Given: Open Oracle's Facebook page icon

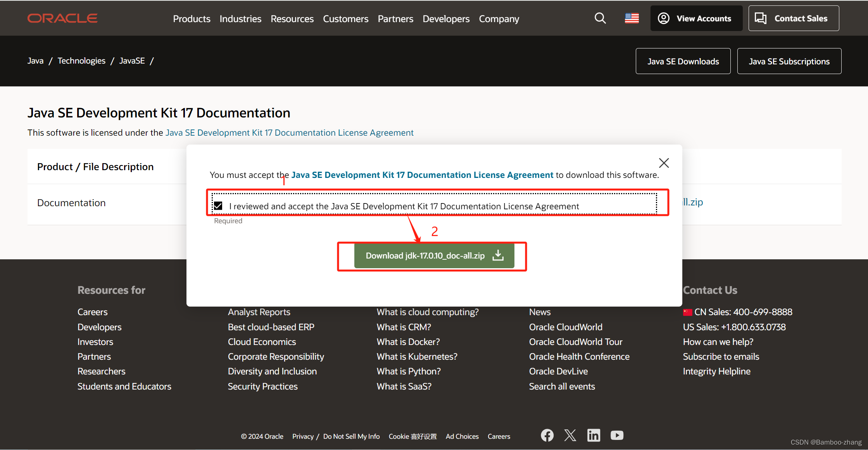Looking at the screenshot, I should coord(547,436).
